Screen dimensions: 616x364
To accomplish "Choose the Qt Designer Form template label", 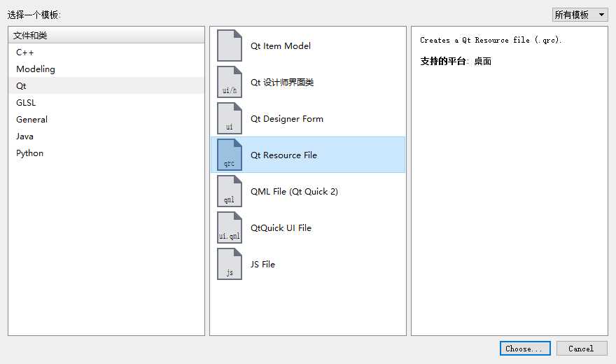I will 287,119.
